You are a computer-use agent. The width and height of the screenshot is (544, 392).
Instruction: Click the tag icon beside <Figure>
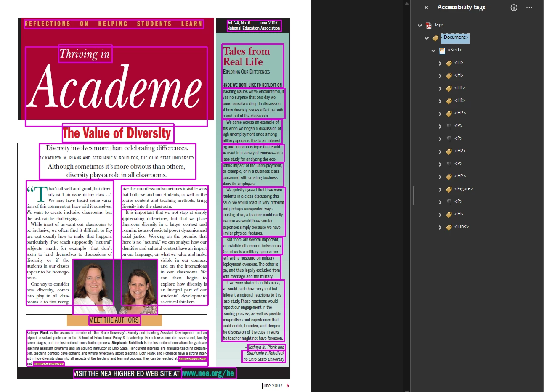tap(449, 189)
